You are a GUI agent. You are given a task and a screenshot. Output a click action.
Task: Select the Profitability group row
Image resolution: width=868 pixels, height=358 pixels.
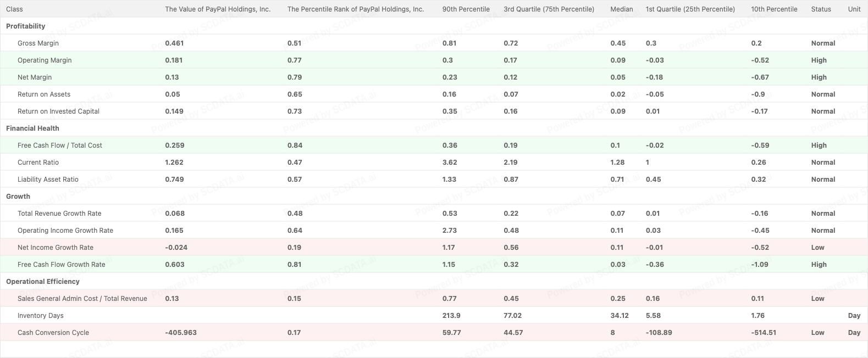[x=26, y=26]
